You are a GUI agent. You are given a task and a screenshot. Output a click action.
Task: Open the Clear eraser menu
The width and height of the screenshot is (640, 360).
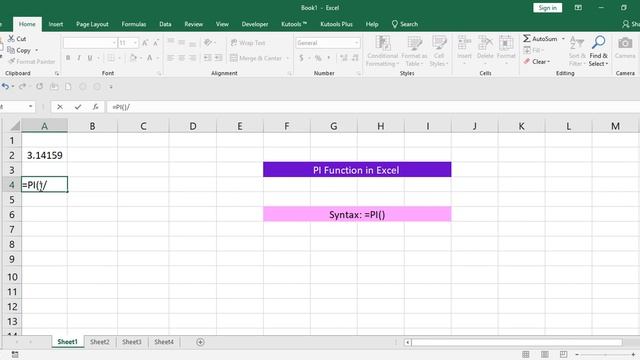pos(537,62)
